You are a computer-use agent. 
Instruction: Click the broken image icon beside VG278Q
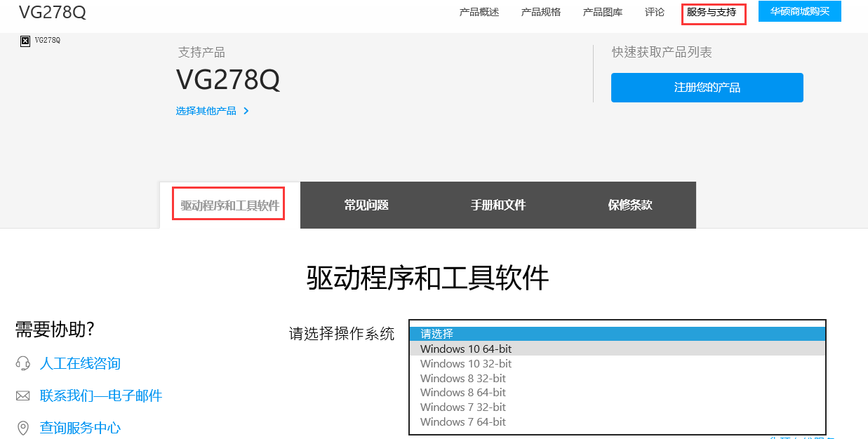[25, 41]
